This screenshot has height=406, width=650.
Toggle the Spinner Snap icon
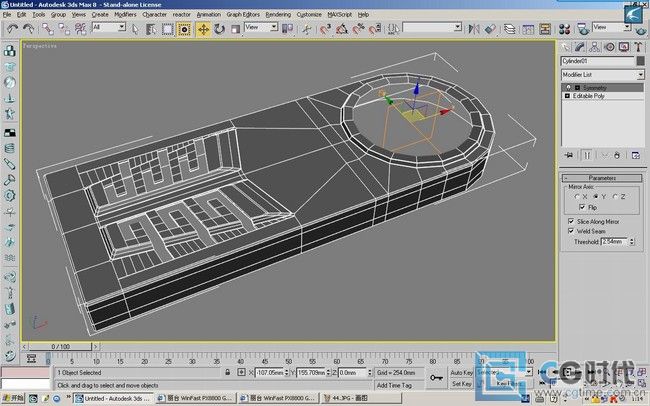pyautogui.click(x=375, y=29)
